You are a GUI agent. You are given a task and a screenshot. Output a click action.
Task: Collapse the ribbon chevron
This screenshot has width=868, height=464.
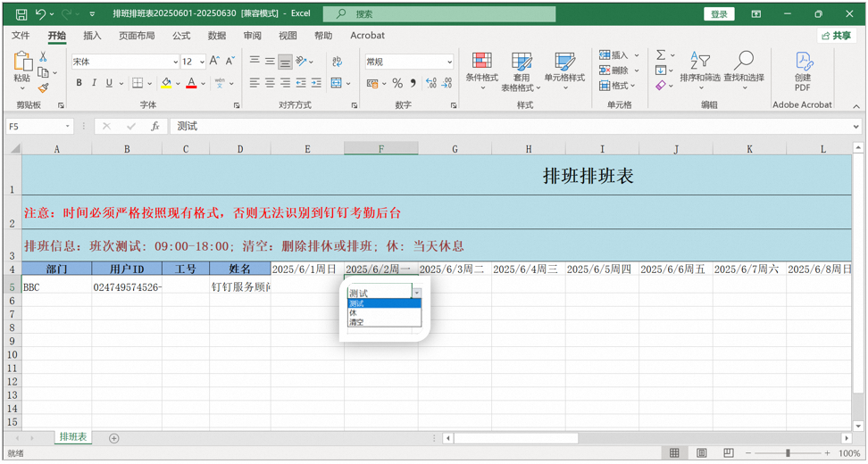pos(856,106)
